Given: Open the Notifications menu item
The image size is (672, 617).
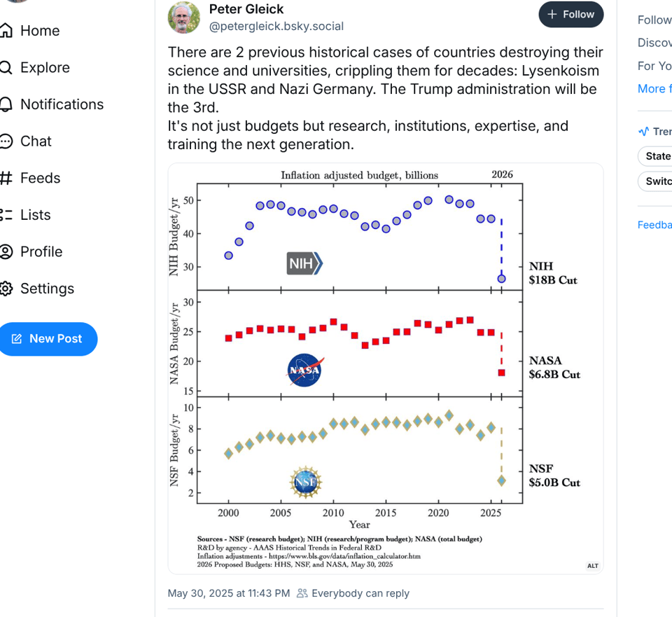Looking at the screenshot, I should tap(62, 104).
